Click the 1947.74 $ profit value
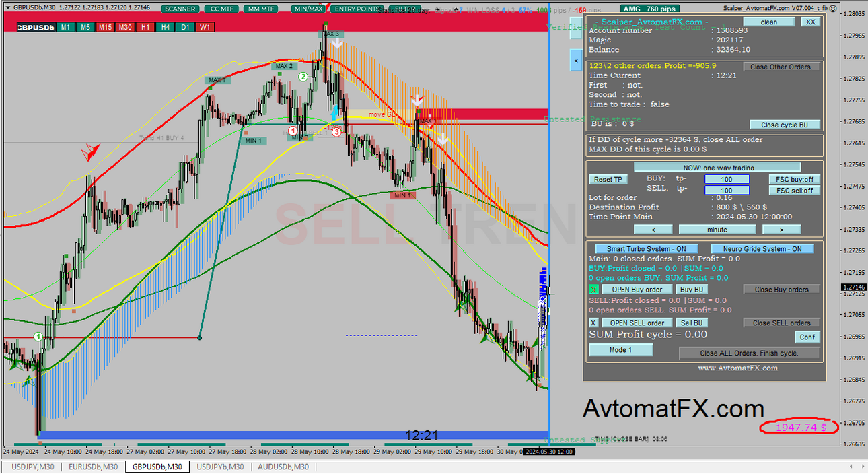The image size is (868, 474). click(801, 427)
